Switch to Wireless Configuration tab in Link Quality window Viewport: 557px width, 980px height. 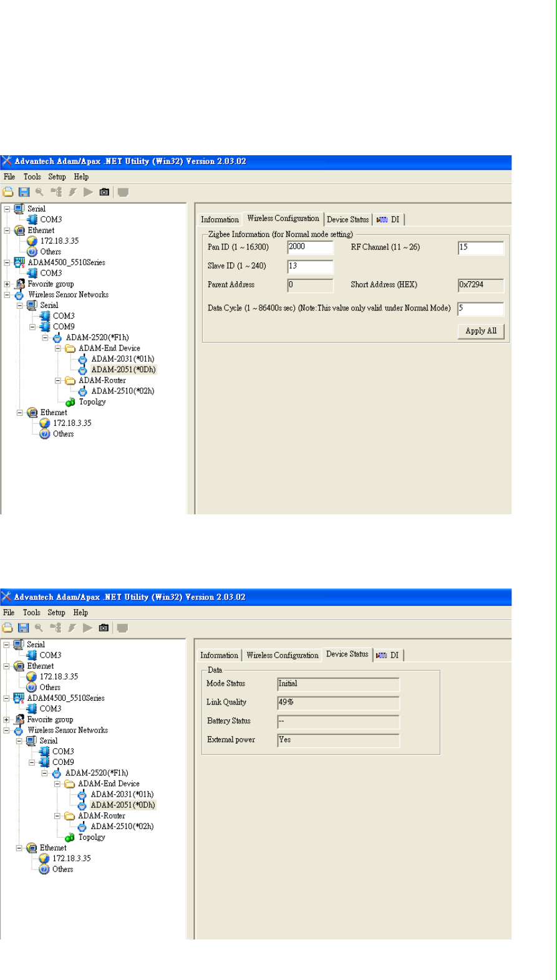pyautogui.click(x=282, y=655)
